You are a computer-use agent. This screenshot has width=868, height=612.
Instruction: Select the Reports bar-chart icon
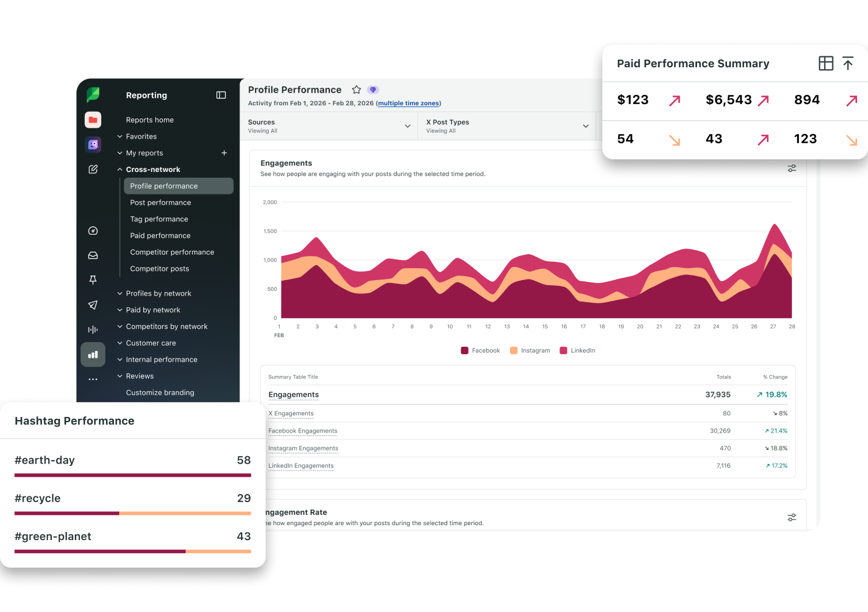click(x=93, y=355)
